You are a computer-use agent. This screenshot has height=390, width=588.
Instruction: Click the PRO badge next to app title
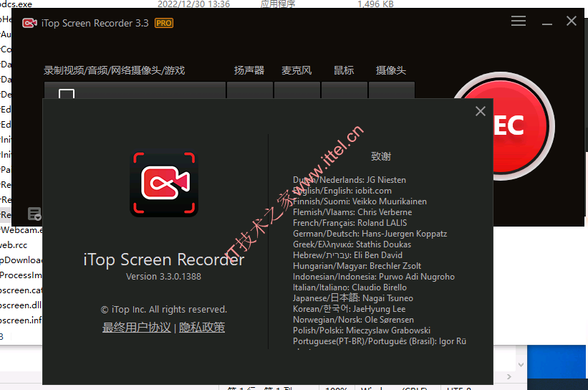164,23
